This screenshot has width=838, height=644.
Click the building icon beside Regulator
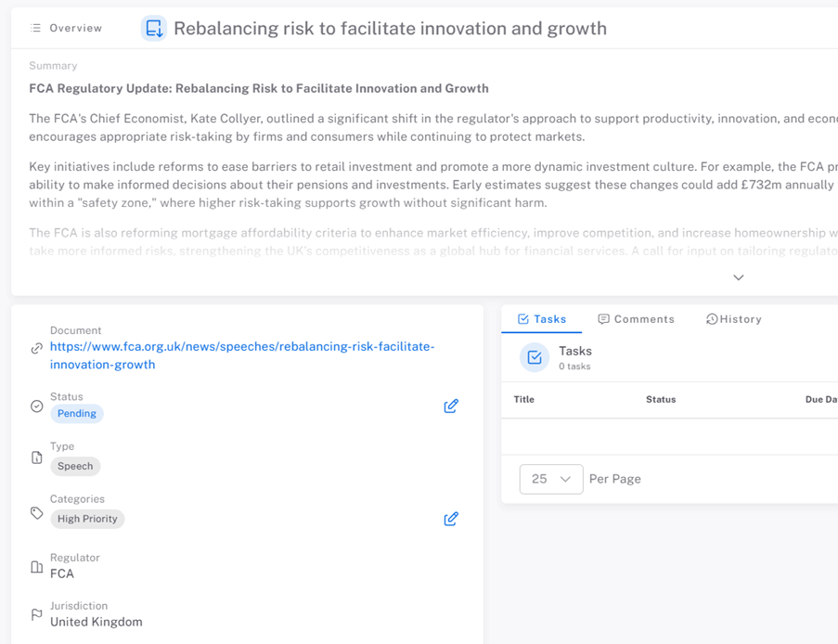(x=37, y=567)
